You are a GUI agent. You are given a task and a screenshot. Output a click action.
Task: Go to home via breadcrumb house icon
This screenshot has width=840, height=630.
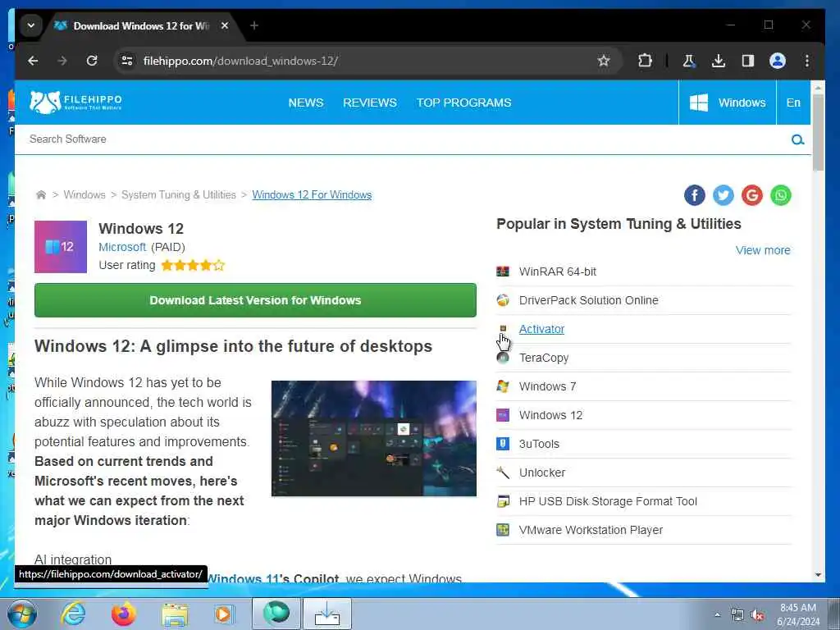[41, 195]
